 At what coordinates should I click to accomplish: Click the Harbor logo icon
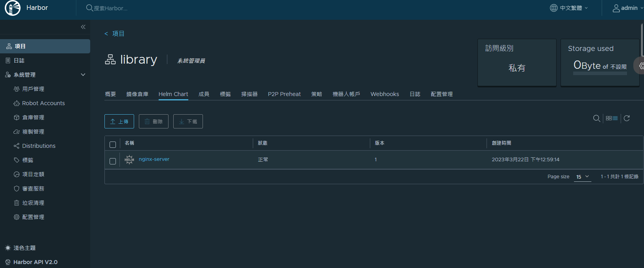point(12,8)
